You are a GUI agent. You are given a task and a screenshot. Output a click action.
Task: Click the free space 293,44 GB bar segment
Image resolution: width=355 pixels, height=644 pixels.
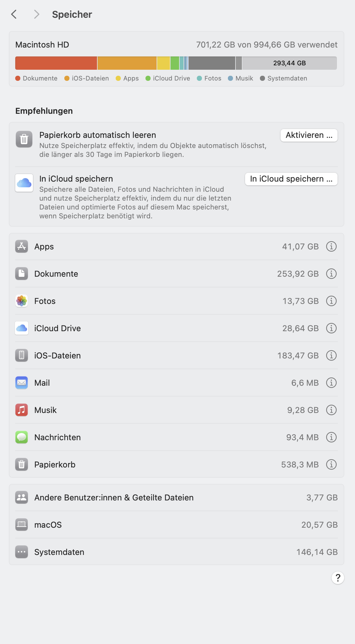[289, 63]
